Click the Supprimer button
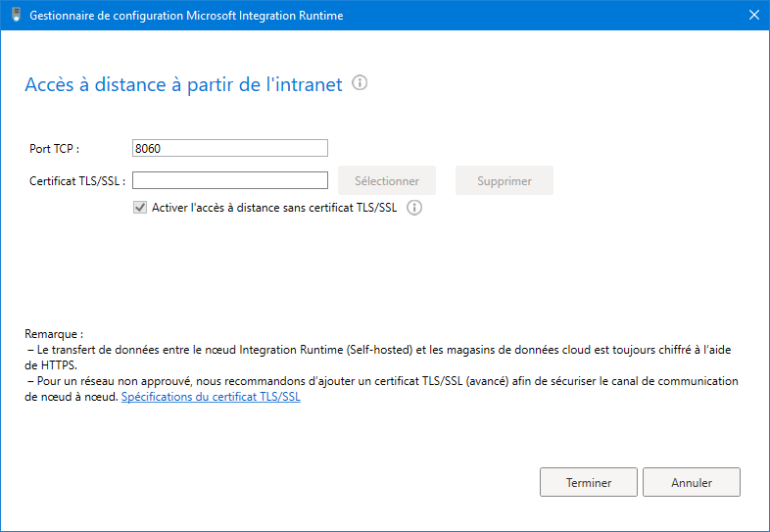Image resolution: width=770 pixels, height=532 pixels. 505,181
